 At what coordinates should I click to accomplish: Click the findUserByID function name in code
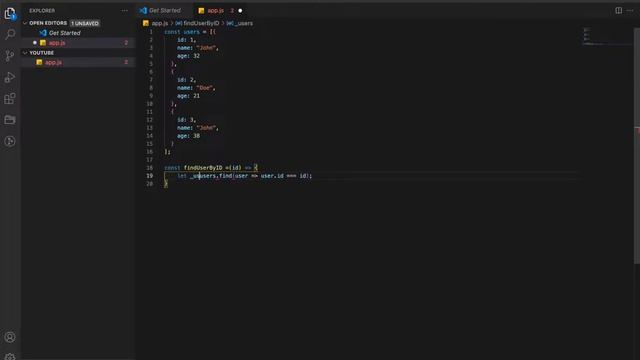coord(203,168)
